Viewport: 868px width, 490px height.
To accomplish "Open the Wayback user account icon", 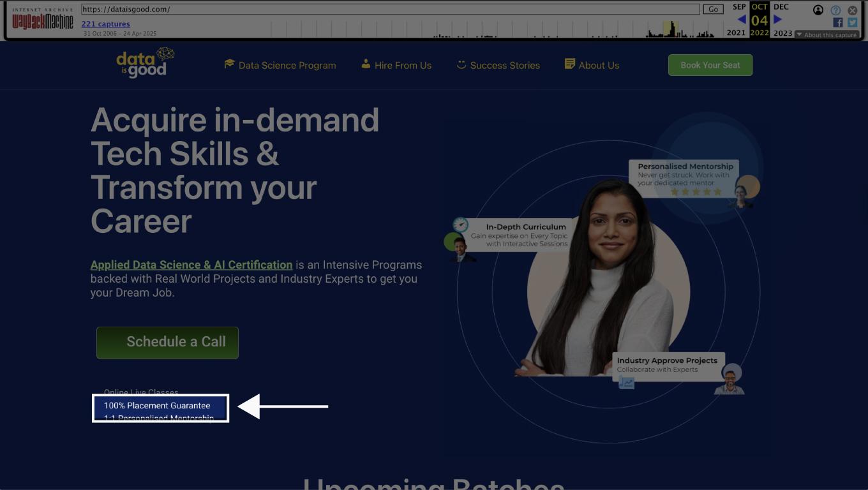I will [818, 10].
